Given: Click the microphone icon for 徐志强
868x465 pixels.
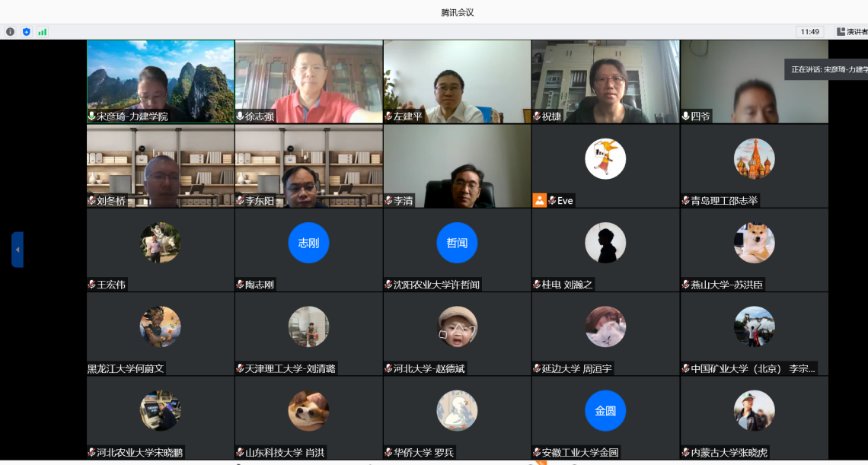Looking at the screenshot, I should click(240, 116).
